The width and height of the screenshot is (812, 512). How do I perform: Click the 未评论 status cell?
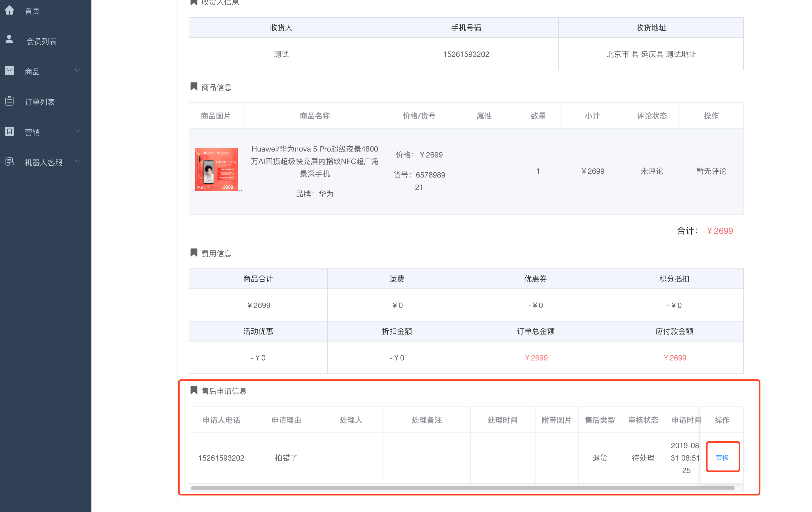tap(652, 171)
